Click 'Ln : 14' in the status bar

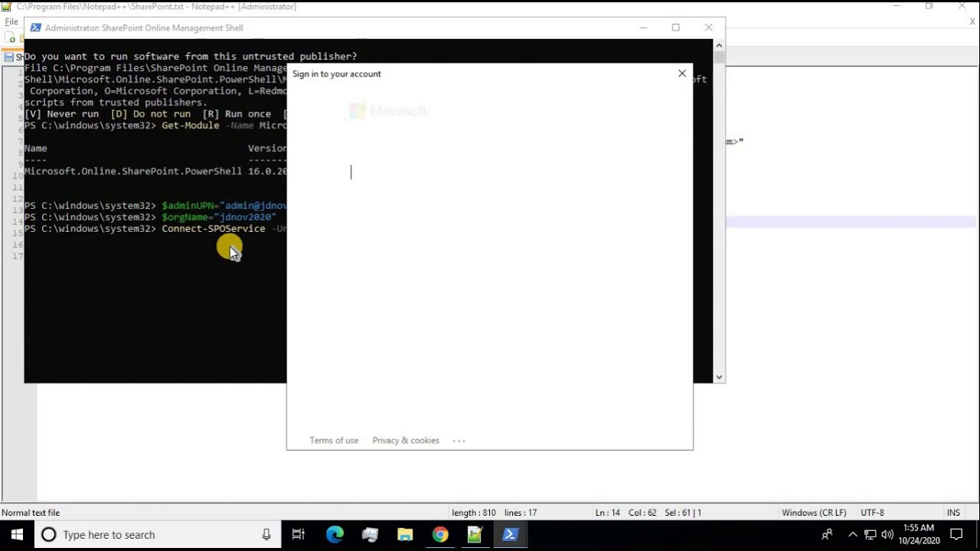tap(607, 513)
